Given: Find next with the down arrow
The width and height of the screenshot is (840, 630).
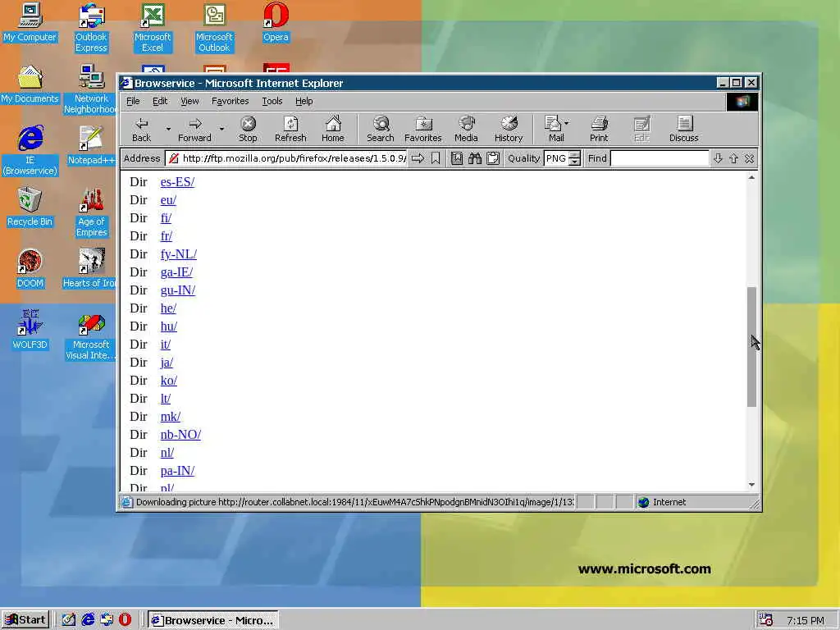Looking at the screenshot, I should point(718,158).
